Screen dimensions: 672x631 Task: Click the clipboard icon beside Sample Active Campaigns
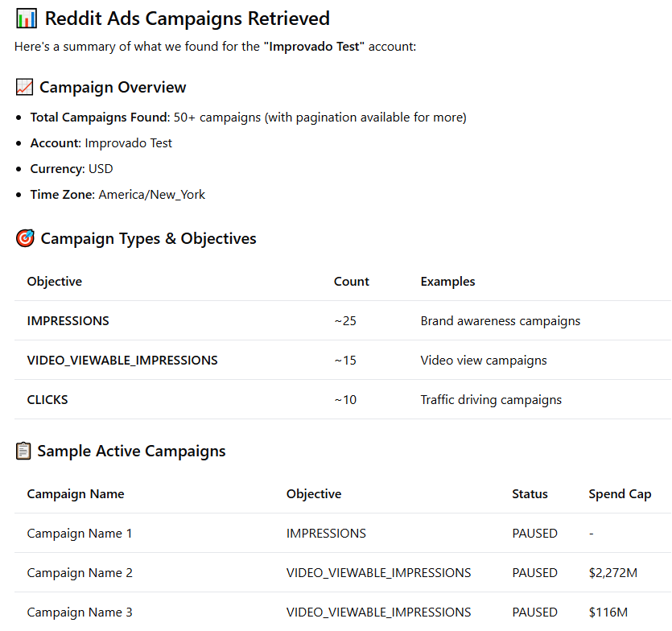[x=23, y=451]
